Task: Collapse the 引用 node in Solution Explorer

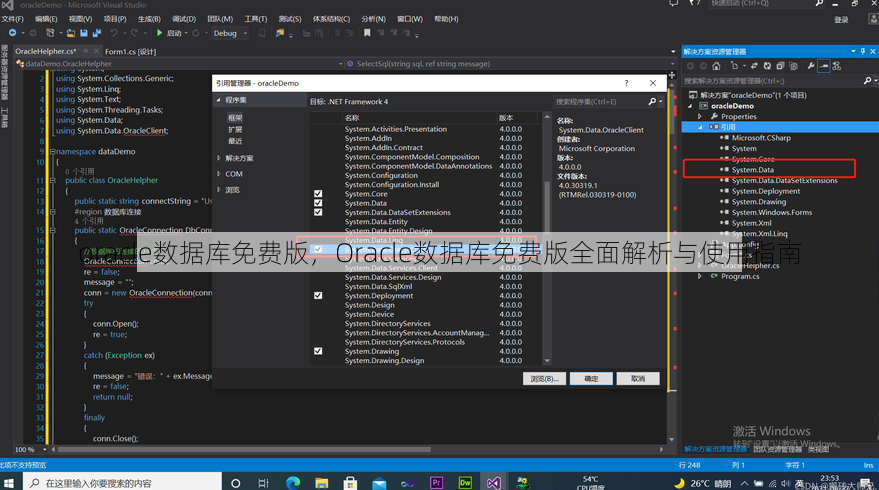Action: coord(700,127)
